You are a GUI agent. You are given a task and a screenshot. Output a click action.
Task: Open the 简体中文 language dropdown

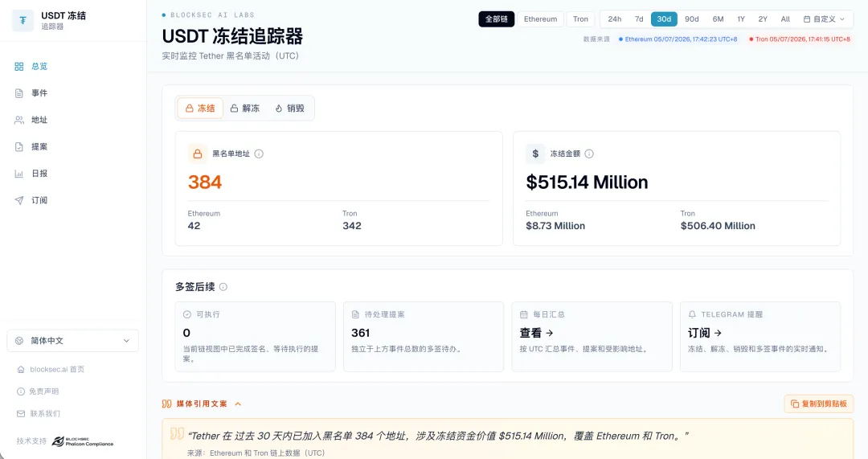coord(72,341)
